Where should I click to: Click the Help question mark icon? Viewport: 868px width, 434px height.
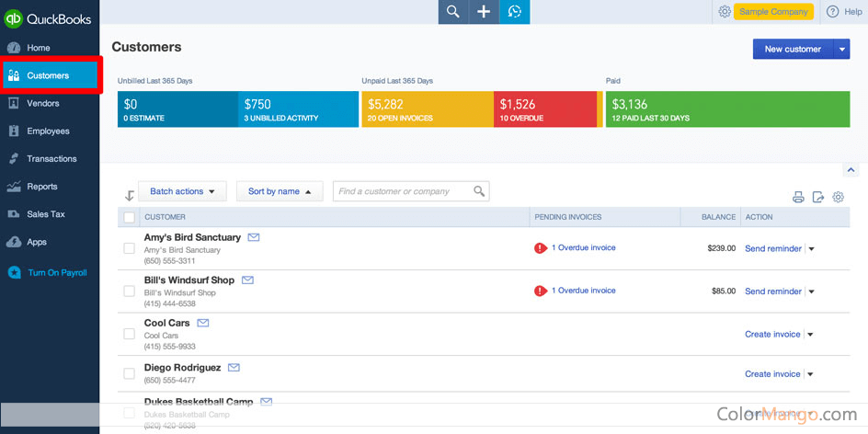click(832, 12)
